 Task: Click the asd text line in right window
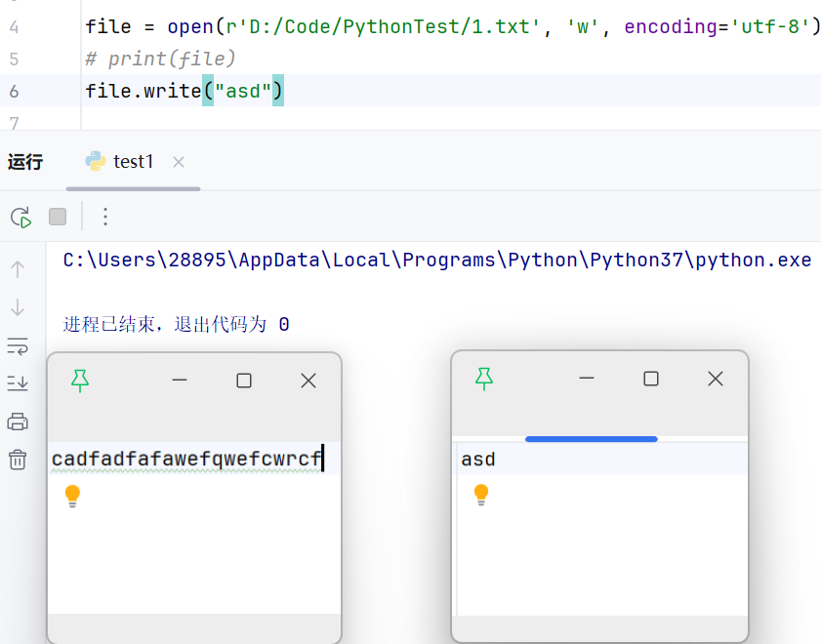click(478, 460)
